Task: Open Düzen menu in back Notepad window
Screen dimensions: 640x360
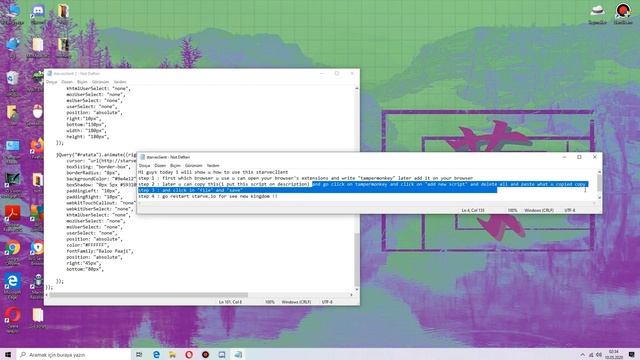Action: (67, 82)
